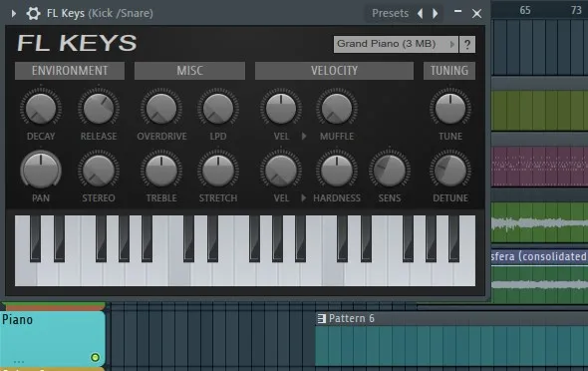Click the VEL knob left of HARDNESS

[281, 170]
